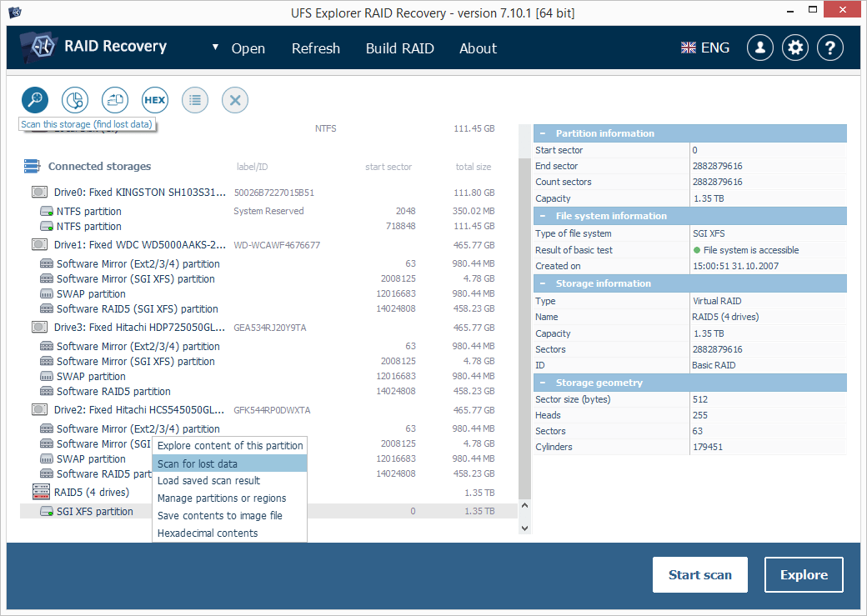The height and width of the screenshot is (616, 867).
Task: Select Drive2 SWAP partition row
Action: pyautogui.click(x=268, y=458)
